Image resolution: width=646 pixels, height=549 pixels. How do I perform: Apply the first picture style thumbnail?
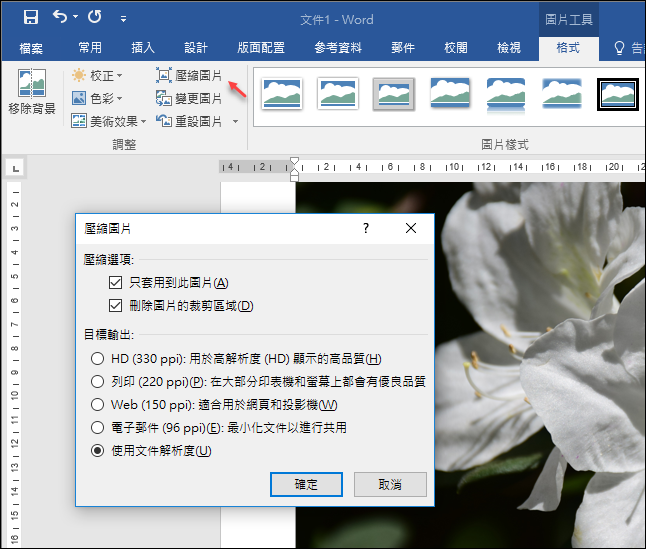282,93
